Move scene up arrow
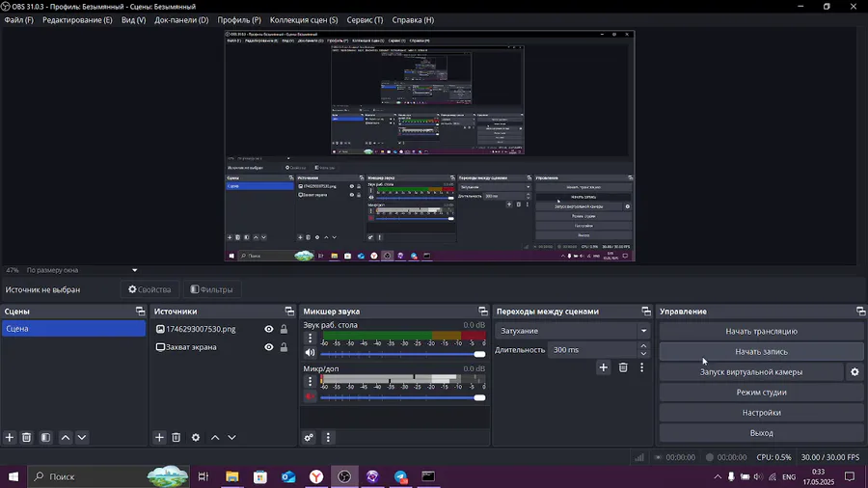868x488 pixels. (66, 437)
